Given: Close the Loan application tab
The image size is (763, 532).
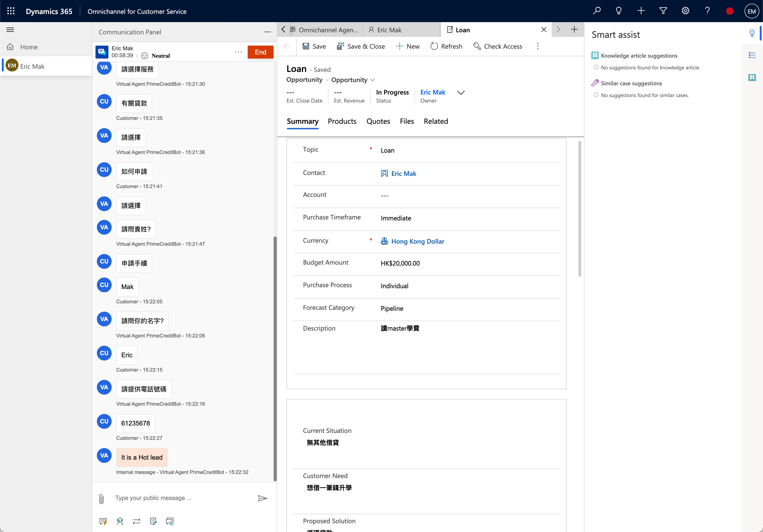Looking at the screenshot, I should (x=544, y=30).
